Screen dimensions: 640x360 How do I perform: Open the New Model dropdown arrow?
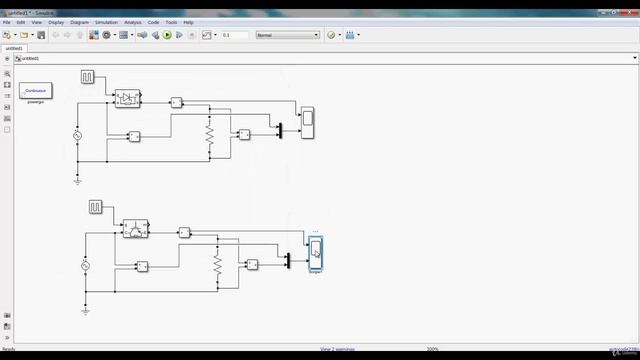click(x=15, y=35)
